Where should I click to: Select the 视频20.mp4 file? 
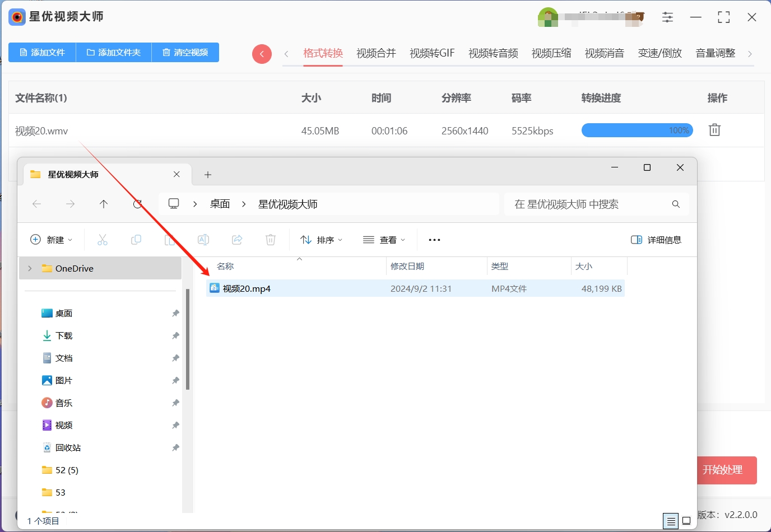coord(415,288)
